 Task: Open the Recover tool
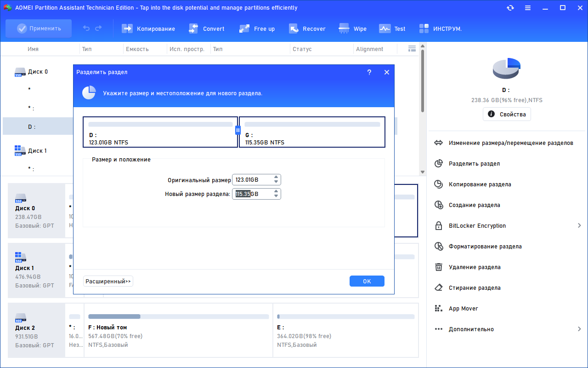tap(307, 29)
